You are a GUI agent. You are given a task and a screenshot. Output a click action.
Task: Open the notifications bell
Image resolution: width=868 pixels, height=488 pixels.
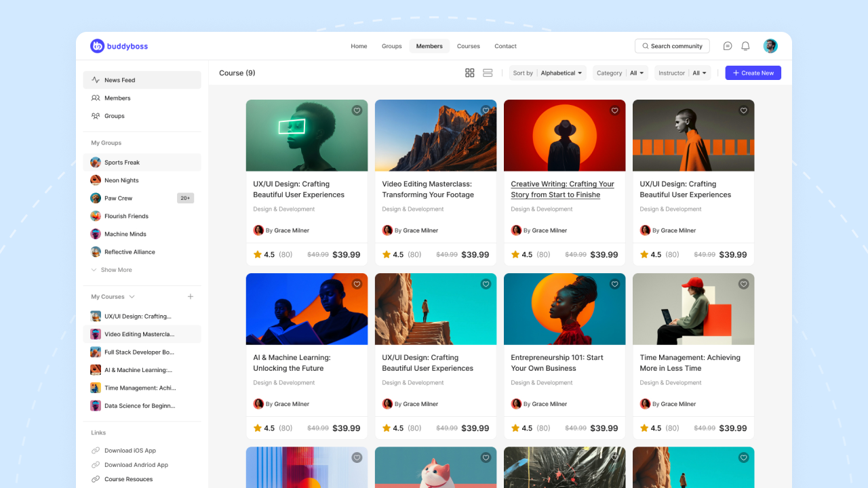745,45
